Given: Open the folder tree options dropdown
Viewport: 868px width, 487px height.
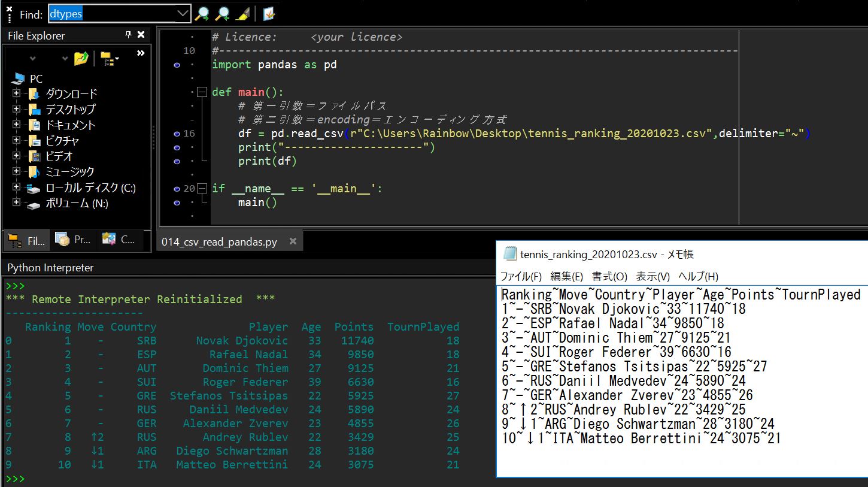Looking at the screenshot, I should coord(110,58).
